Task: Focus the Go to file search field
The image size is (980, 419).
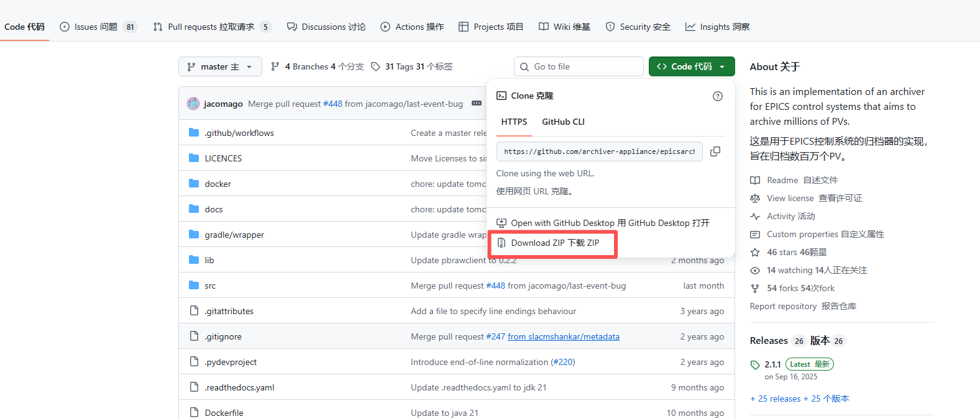Action: click(x=579, y=66)
